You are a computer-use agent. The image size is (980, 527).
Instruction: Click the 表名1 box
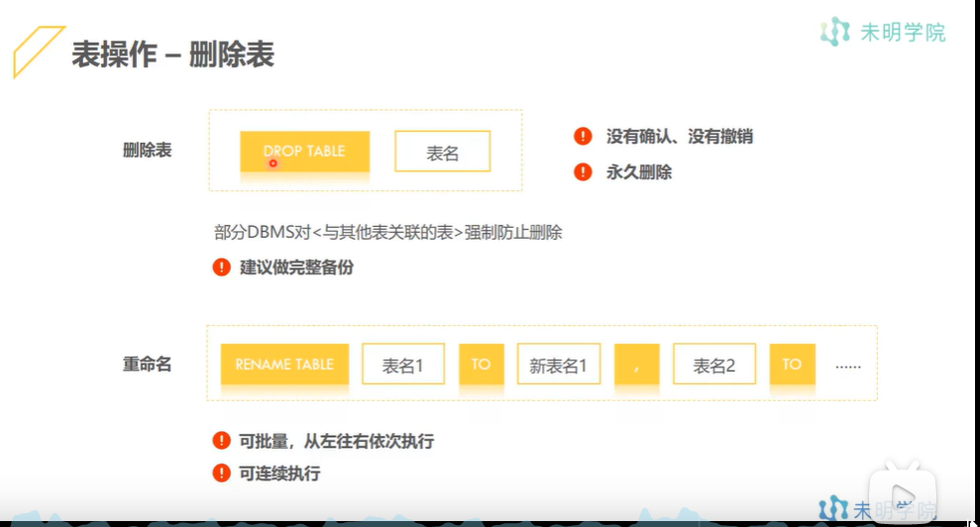pos(403,364)
